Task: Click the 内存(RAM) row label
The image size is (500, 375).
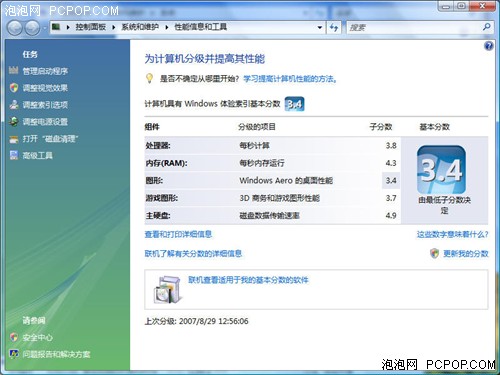Action: [166, 163]
